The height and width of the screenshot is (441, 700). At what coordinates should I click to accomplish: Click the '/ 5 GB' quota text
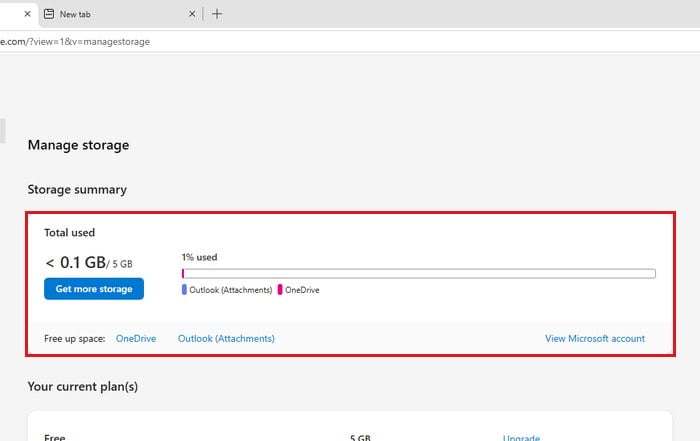pos(120,264)
